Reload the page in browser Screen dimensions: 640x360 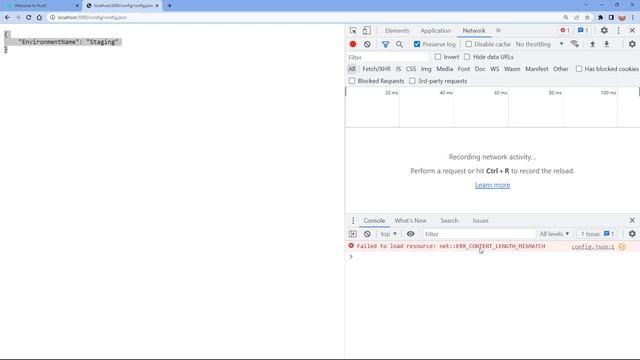click(x=29, y=18)
